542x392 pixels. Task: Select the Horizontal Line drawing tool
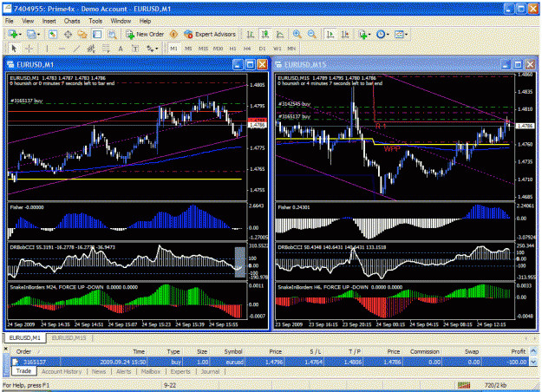62,49
